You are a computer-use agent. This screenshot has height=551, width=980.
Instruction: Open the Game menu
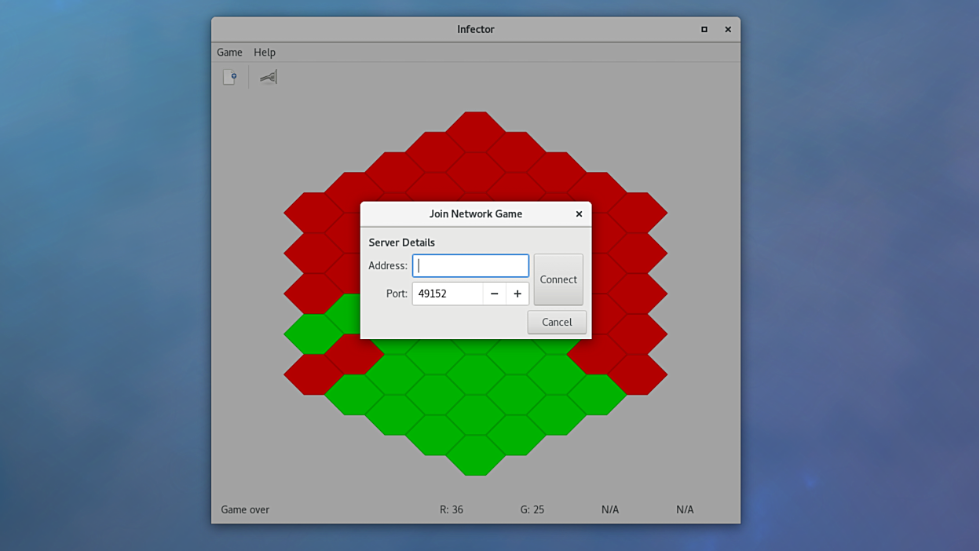click(229, 52)
